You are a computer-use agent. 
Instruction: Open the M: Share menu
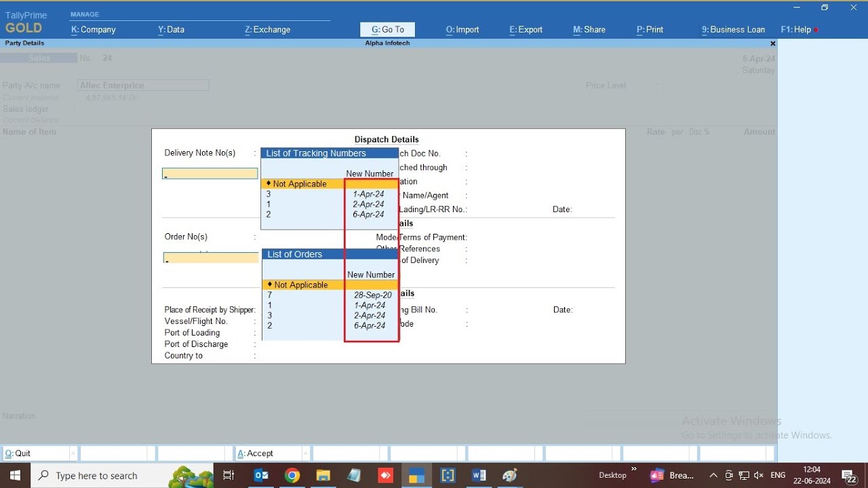tap(589, 30)
